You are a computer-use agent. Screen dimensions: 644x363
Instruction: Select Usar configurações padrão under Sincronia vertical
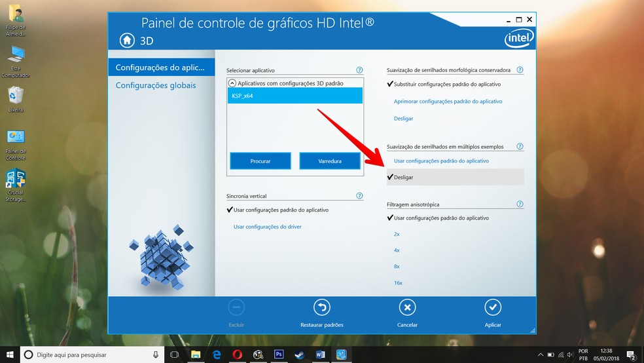coord(281,210)
